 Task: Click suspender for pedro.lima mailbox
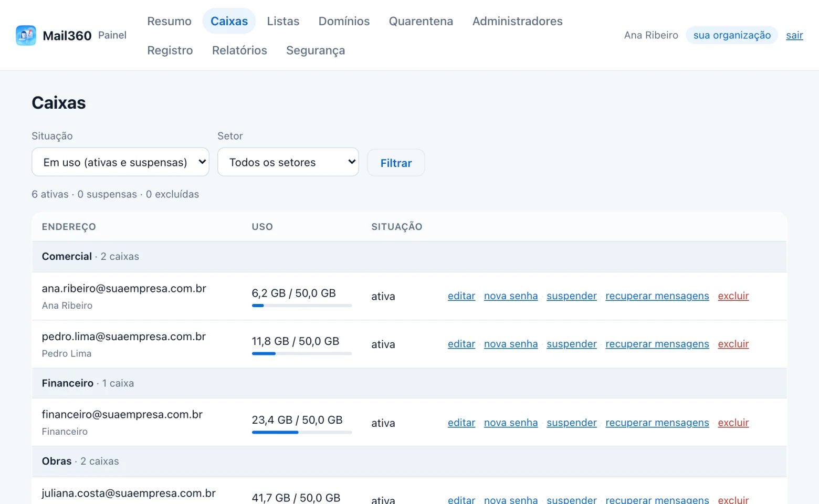[x=572, y=344]
